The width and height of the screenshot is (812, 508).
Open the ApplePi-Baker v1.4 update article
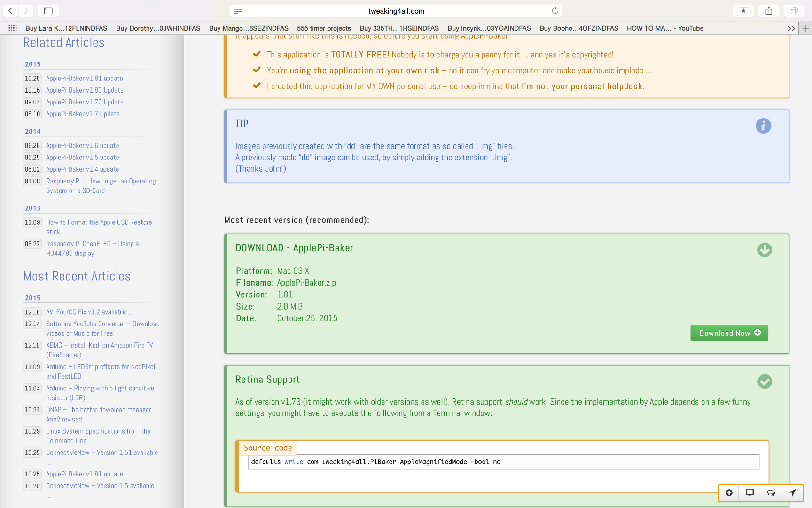(x=83, y=169)
